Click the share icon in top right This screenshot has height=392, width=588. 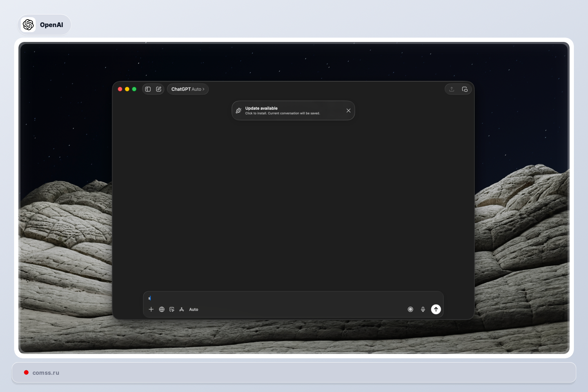[x=451, y=89]
